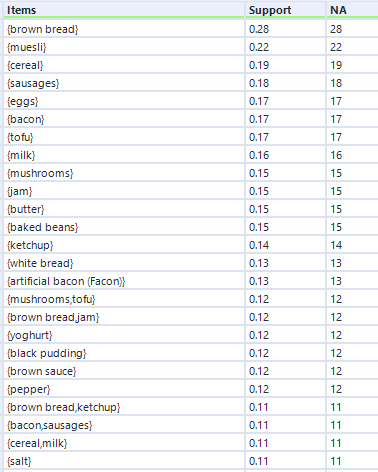Select the {yoghurt} row
The image size is (378, 472).
pyautogui.click(x=191, y=335)
